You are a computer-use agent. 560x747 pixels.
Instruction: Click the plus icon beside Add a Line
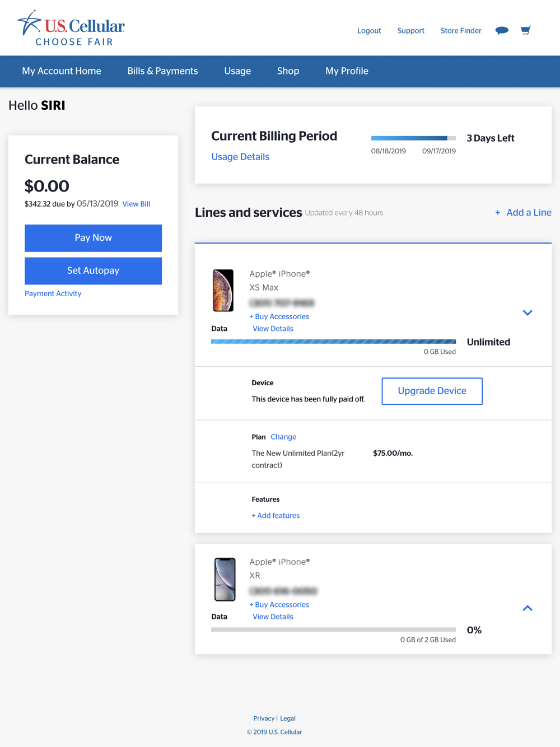click(497, 213)
